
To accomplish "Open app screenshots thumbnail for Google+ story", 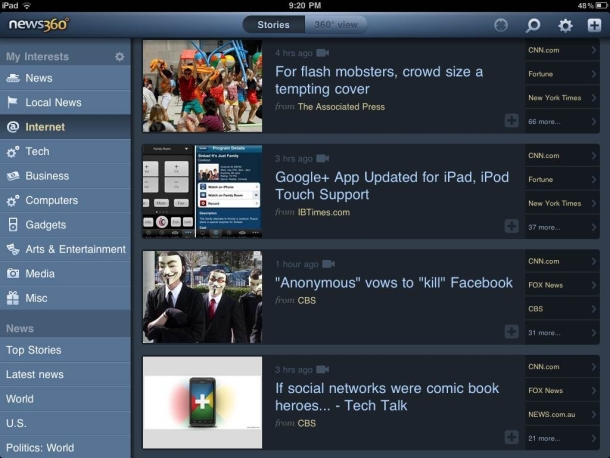I will [202, 191].
